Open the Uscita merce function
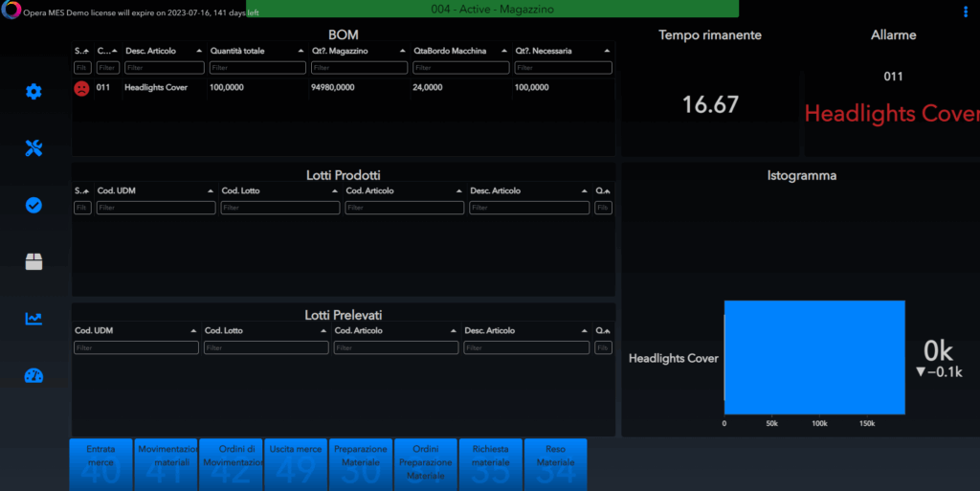The image size is (980, 491). coord(296,464)
